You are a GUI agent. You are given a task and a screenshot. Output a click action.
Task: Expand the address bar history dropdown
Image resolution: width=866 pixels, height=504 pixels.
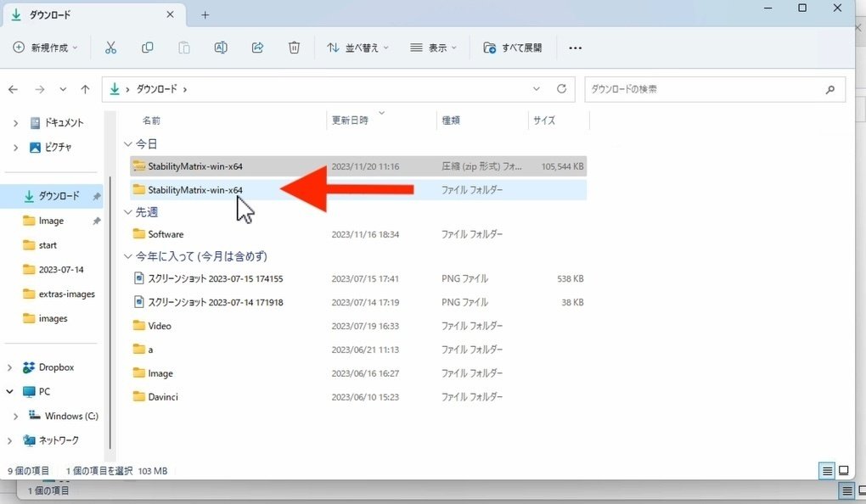point(537,89)
